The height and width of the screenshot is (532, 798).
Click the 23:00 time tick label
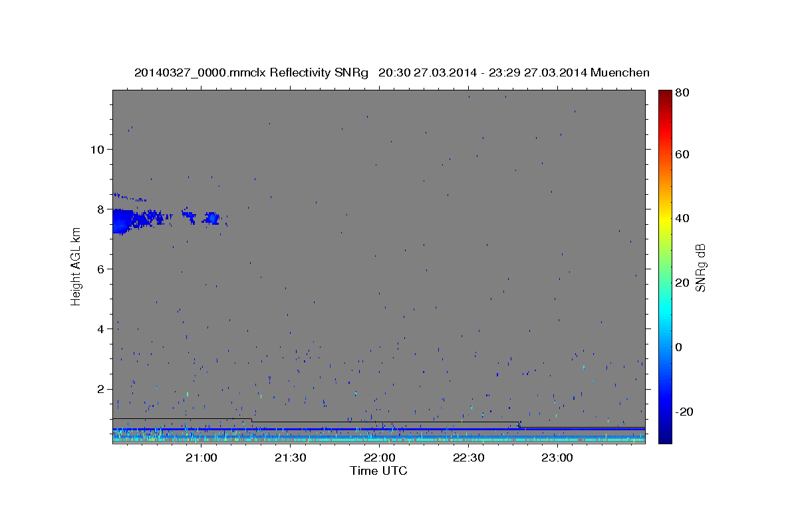point(557,458)
